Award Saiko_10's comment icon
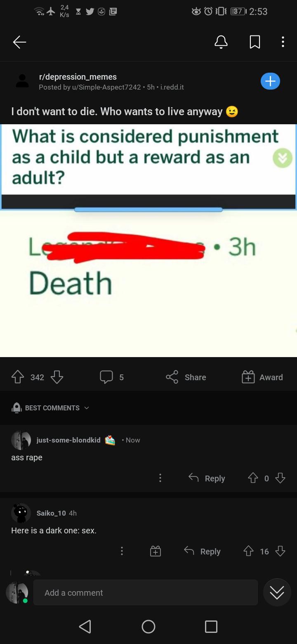Screen dimensions: 297x644 156,551
